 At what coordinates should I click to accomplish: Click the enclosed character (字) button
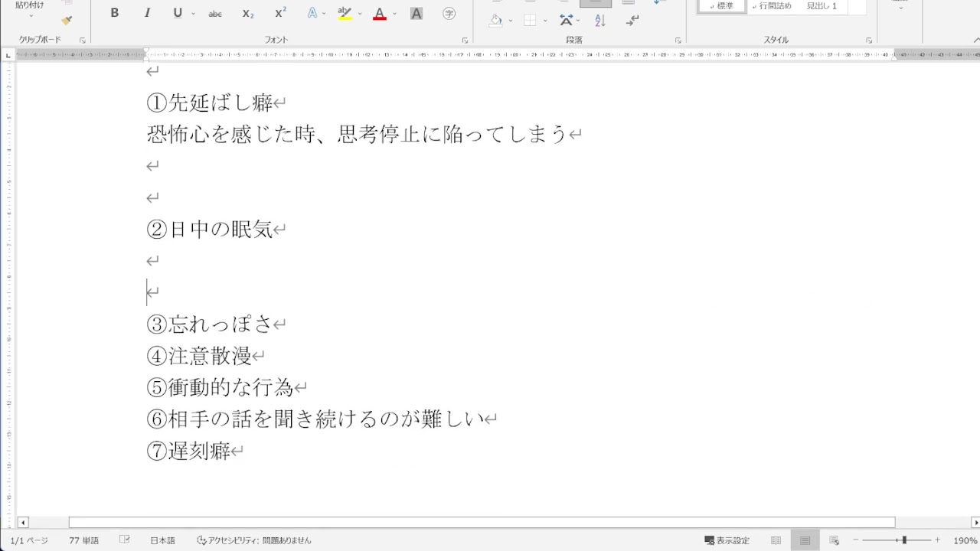click(449, 13)
